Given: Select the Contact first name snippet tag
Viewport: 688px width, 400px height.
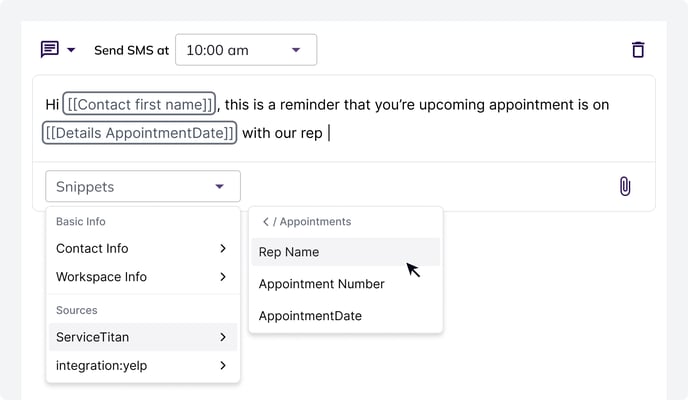Looking at the screenshot, I should 139,104.
